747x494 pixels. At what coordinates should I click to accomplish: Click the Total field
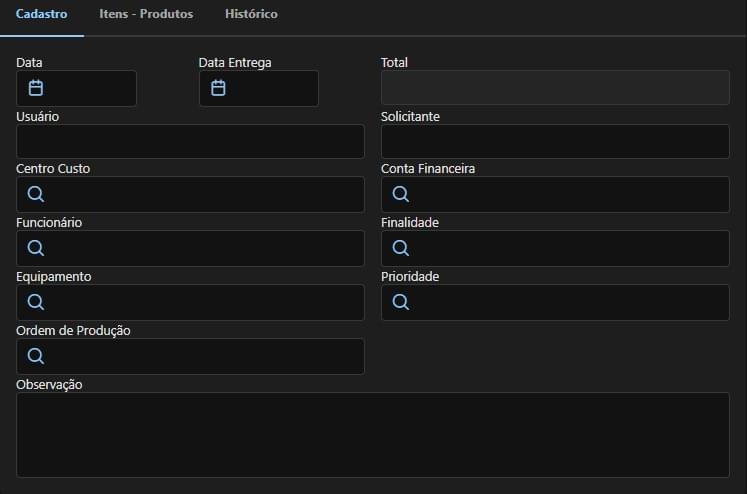pyautogui.click(x=555, y=88)
